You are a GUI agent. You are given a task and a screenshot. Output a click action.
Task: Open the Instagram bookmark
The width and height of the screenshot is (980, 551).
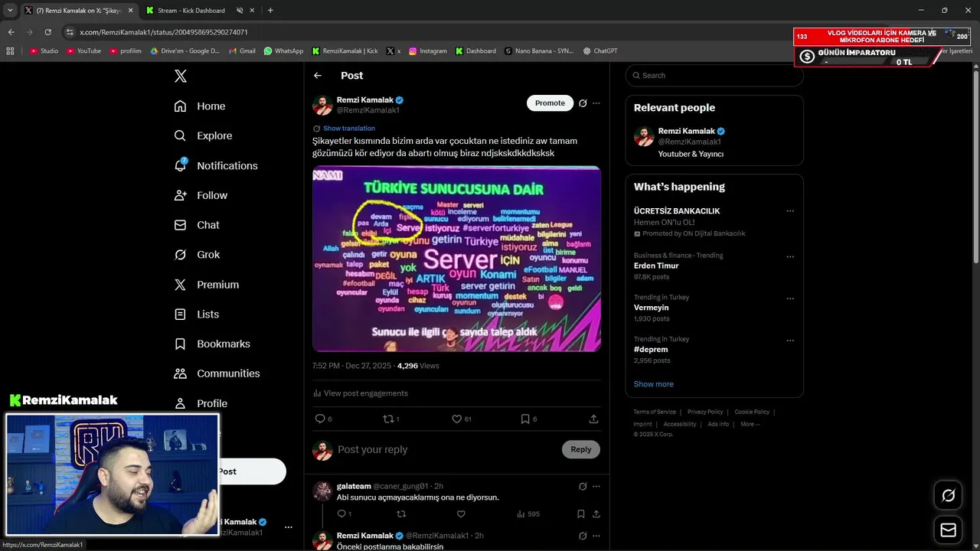(x=428, y=51)
